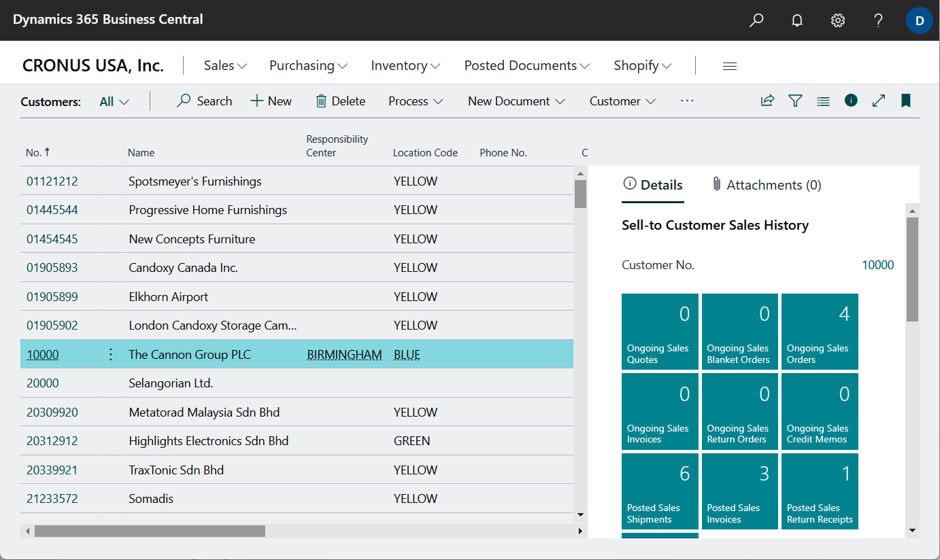Open Posted Sales Invoices tile
The height and width of the screenshot is (560, 940).
click(740, 491)
